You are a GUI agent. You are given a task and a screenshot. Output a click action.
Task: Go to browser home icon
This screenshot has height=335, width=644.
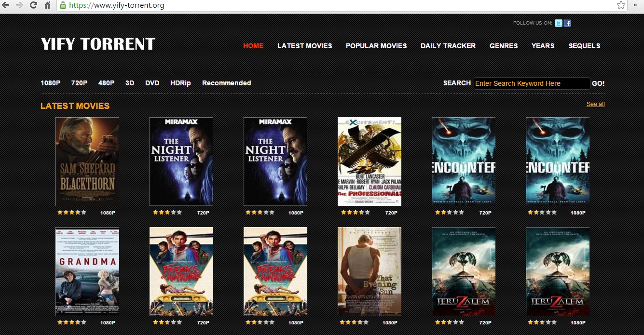(x=47, y=5)
